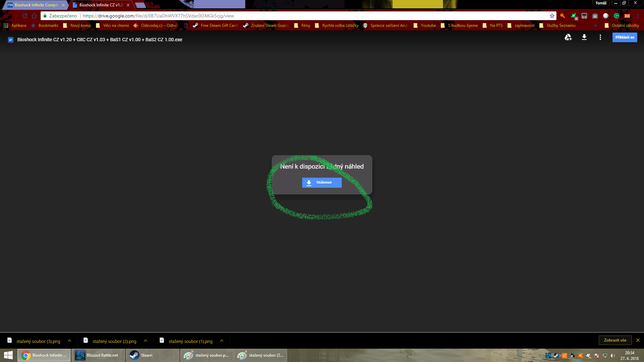View site info via Zabezpečeno lock
This screenshot has height=362, width=644.
coord(60,16)
